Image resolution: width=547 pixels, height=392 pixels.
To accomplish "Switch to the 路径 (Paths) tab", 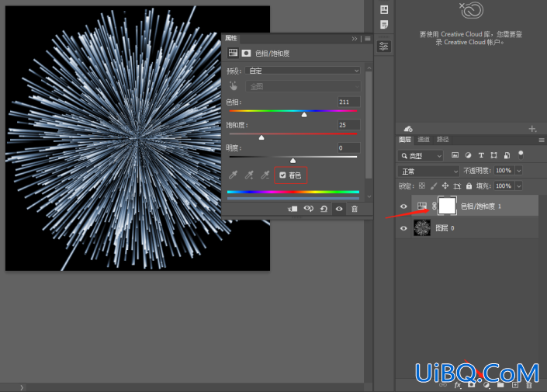I will pyautogui.click(x=442, y=140).
